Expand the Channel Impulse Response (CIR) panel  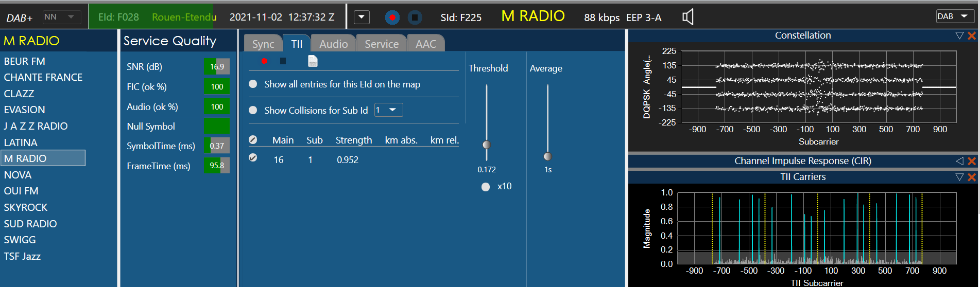coord(959,161)
